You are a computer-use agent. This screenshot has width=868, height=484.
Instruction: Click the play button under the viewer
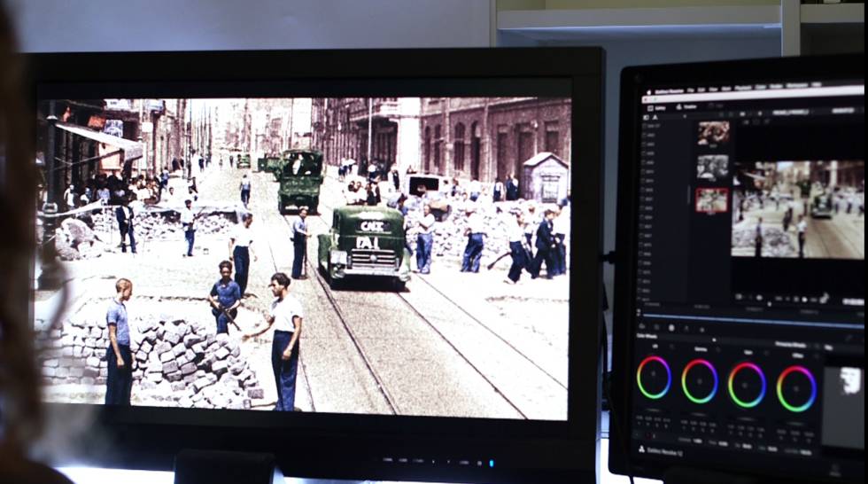[804, 300]
